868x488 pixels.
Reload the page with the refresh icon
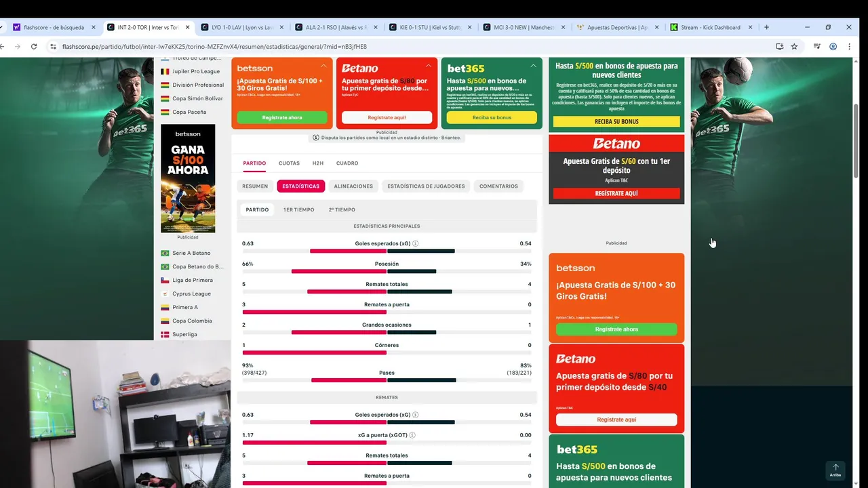pos(34,47)
